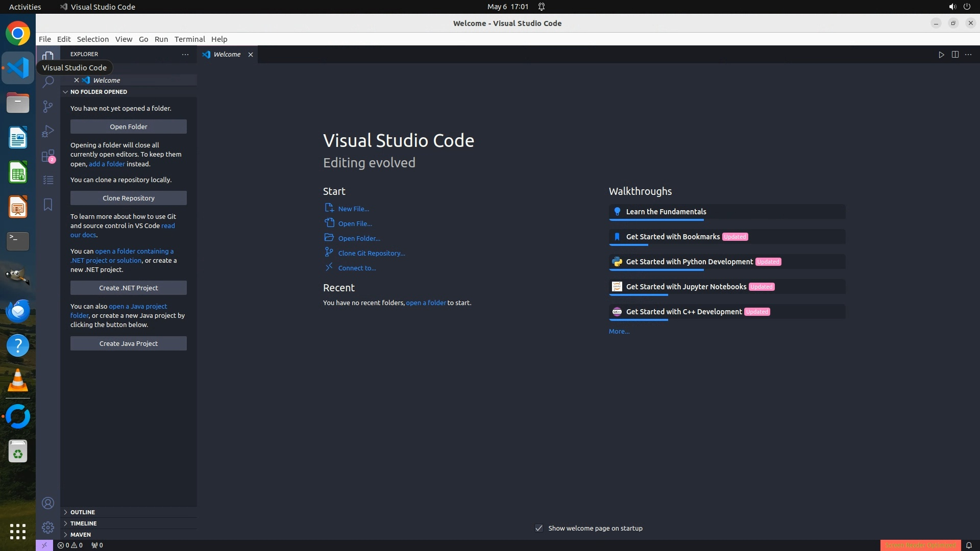Expand the Timeline section
The width and height of the screenshot is (980, 551).
point(83,523)
